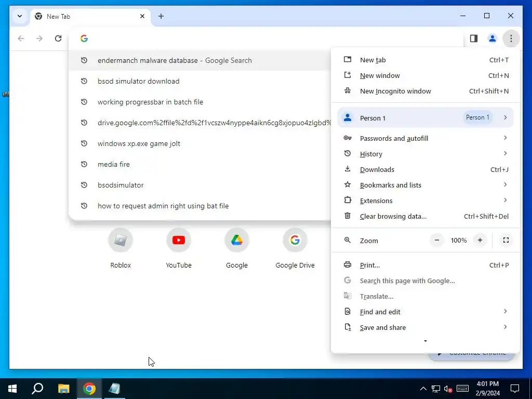Pick the drive.google.com file suggestion
Screen dimensions: 532x399
[200, 123]
